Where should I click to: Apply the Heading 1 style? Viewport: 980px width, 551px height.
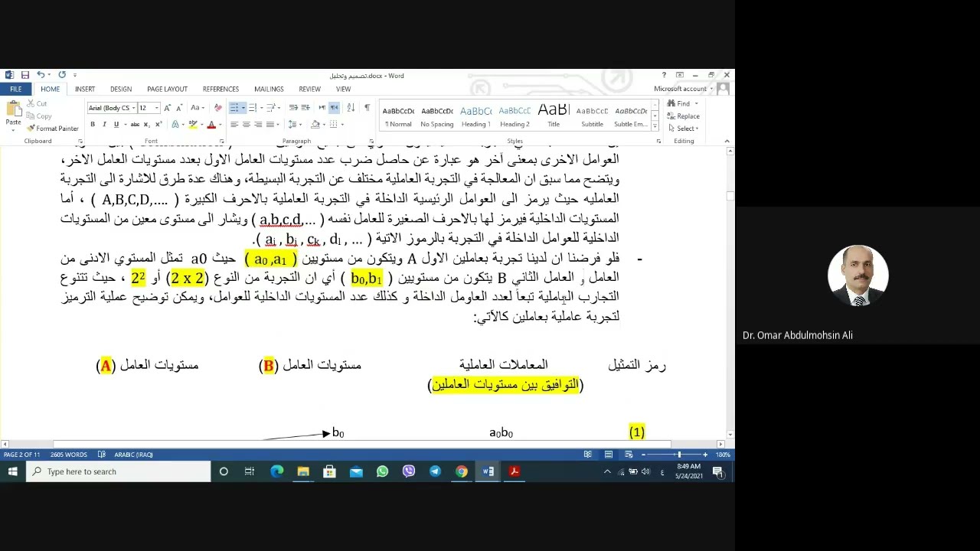(x=475, y=116)
